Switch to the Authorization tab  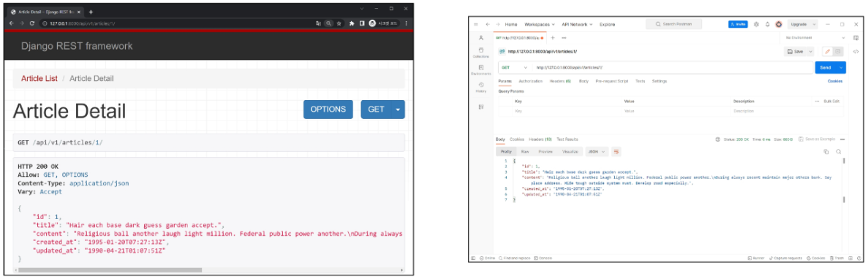tap(531, 81)
